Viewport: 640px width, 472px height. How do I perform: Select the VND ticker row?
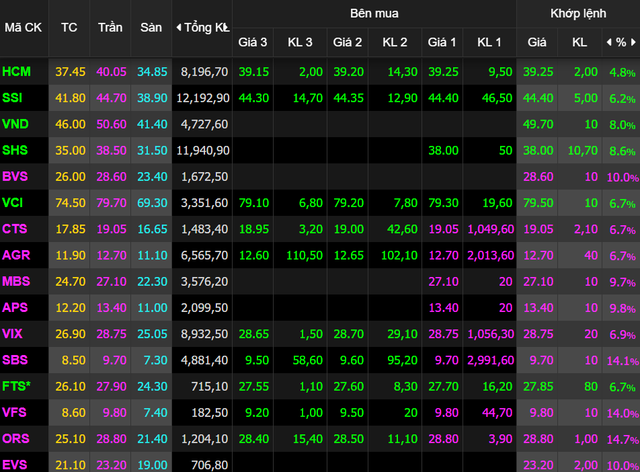pos(16,124)
